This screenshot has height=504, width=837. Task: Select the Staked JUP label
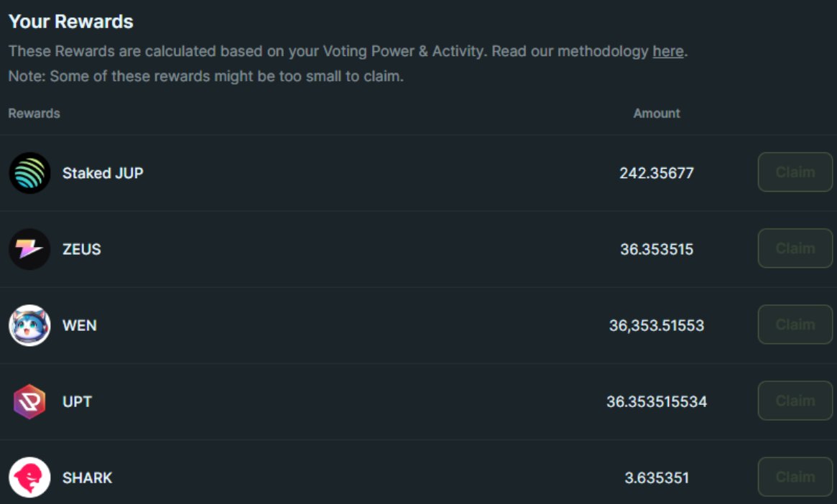(103, 173)
